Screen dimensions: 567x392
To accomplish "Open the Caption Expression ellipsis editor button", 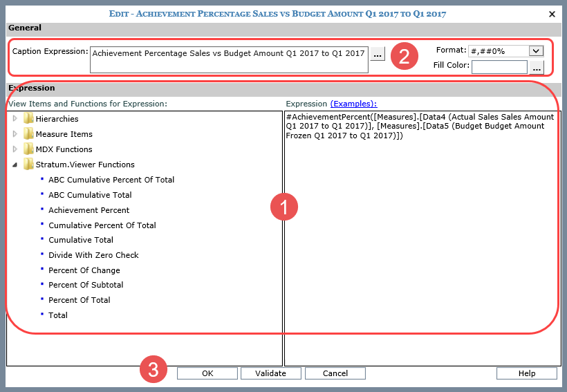I will [x=377, y=54].
